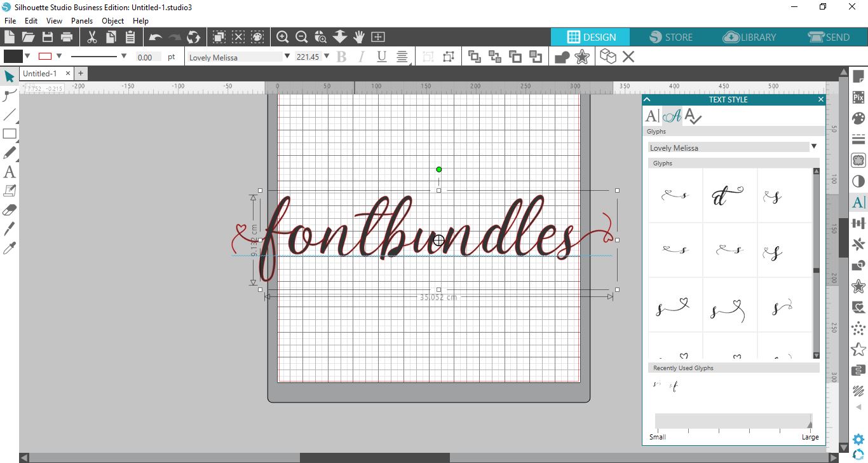Image resolution: width=868 pixels, height=463 pixels.
Task: Open the line style dropdown arrow
Action: coord(123,56)
